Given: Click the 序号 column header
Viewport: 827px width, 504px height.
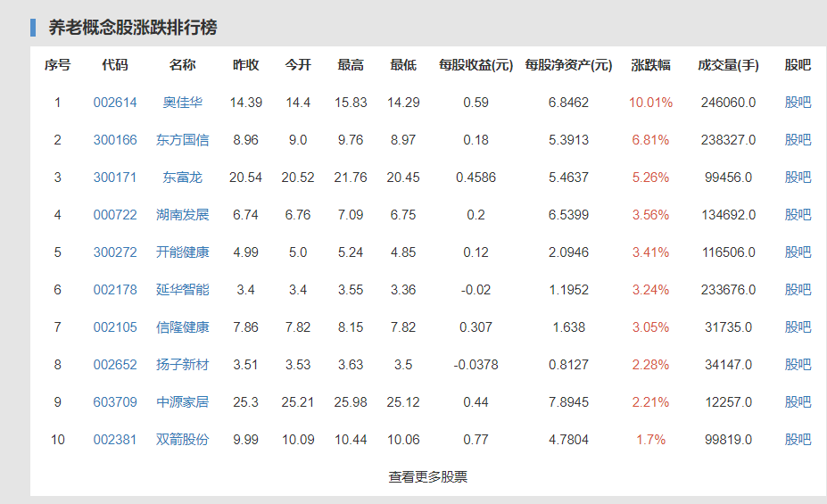Looking at the screenshot, I should pyautogui.click(x=57, y=65).
